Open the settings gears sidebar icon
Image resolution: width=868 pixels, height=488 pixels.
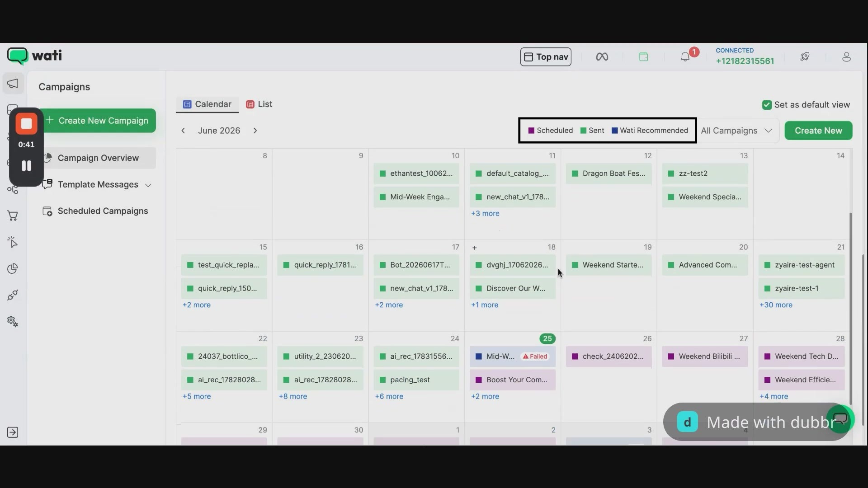(13, 322)
